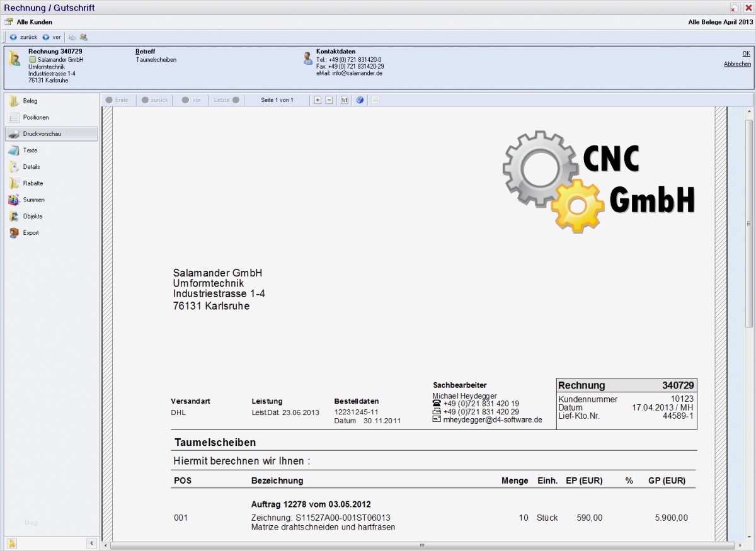This screenshot has height=551, width=756.
Task: Open the Positionen section
Action: click(x=52, y=117)
